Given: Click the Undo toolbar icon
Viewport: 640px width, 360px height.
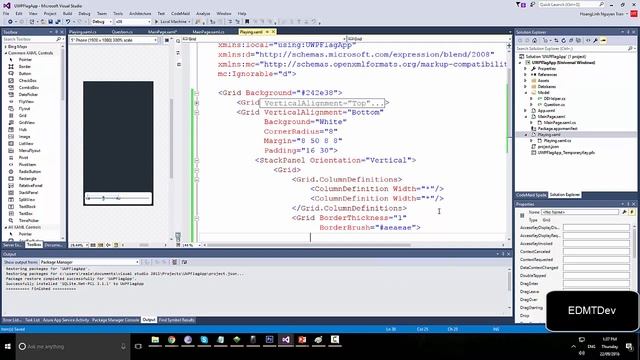Looking at the screenshot, I should point(68,22).
